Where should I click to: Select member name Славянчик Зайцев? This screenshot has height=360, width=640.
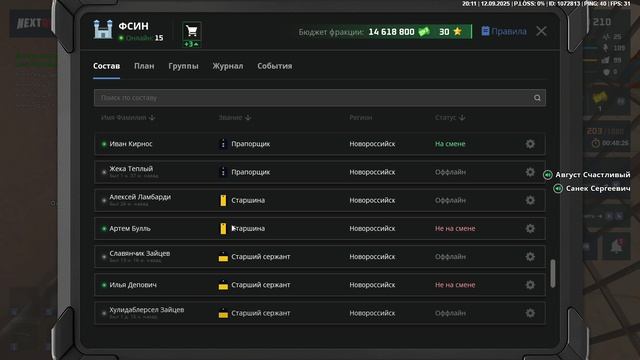click(140, 253)
